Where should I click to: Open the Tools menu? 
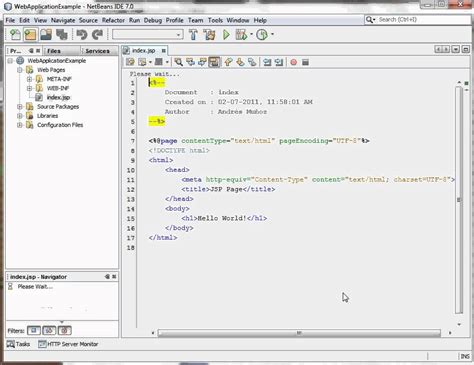(215, 20)
